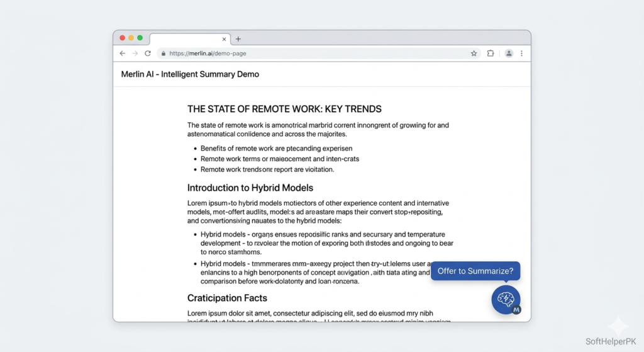Click the Merlin AI - Intelligent Summary Demo title
644x352 pixels.
click(190, 74)
